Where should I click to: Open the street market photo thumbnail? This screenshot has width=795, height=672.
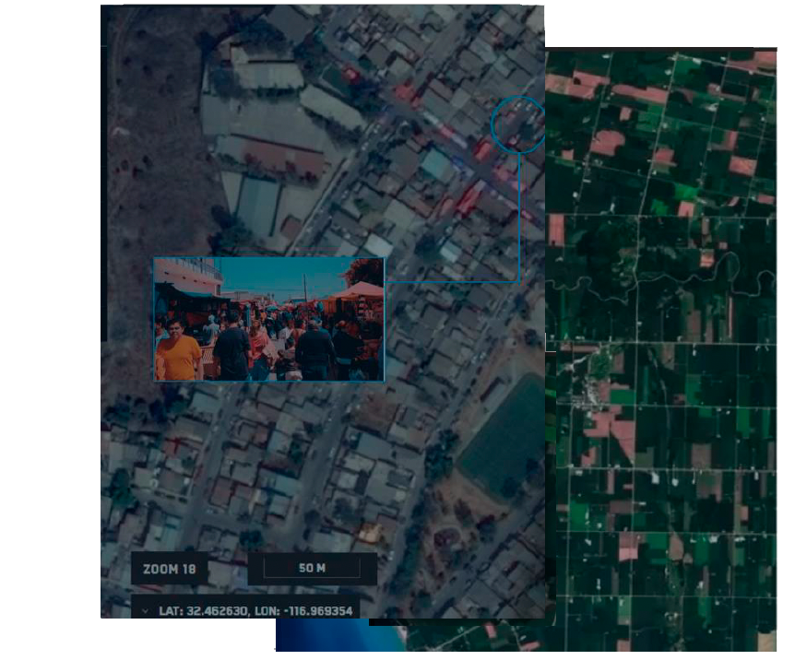[268, 319]
